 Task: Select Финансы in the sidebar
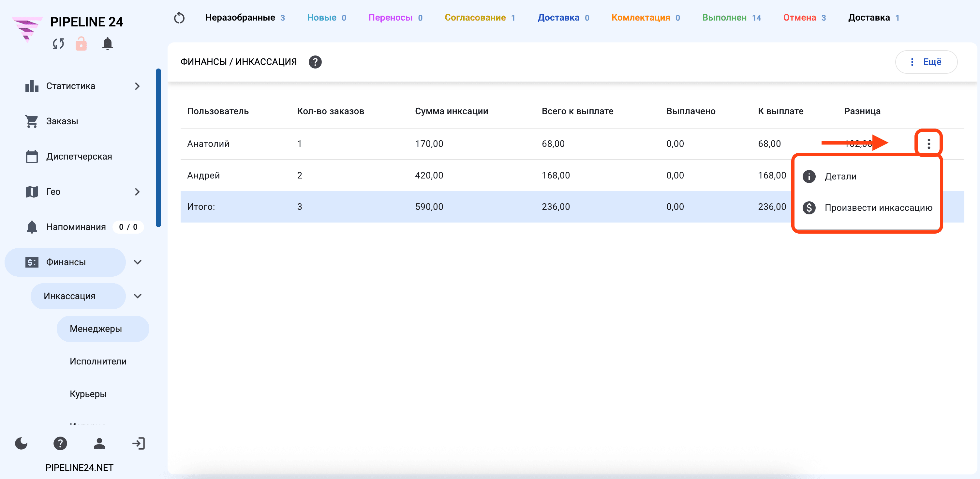point(66,262)
